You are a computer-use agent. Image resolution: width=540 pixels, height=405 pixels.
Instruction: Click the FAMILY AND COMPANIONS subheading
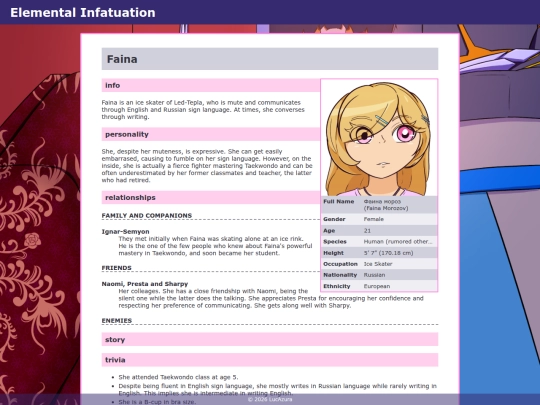147,216
